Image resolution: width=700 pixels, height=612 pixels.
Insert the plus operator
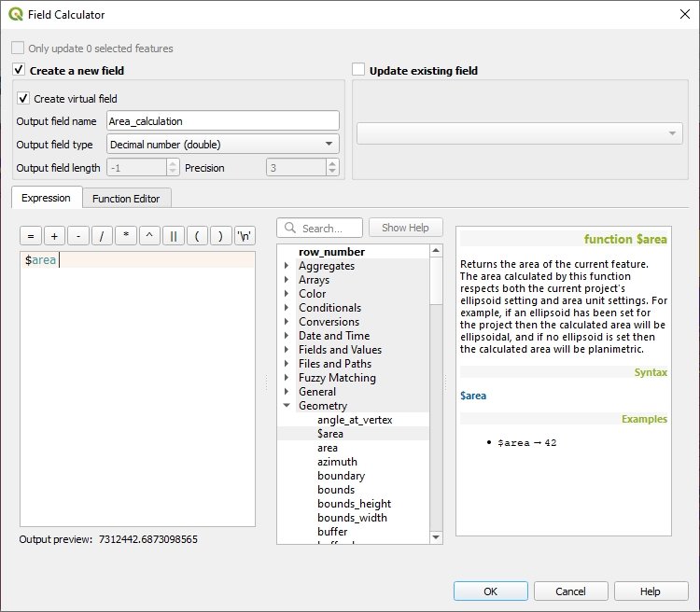54,236
